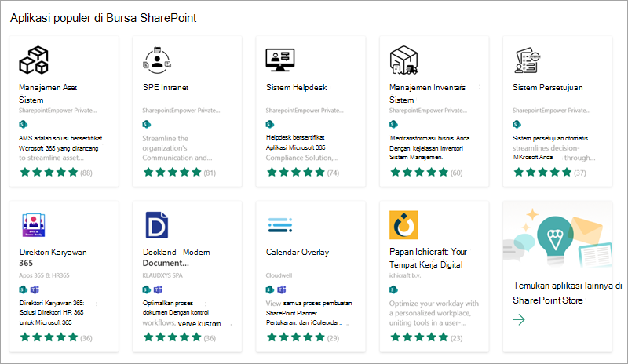628x364 pixels.
Task: Click star rating (88) on Manajemen Aset
Action: click(x=56, y=173)
